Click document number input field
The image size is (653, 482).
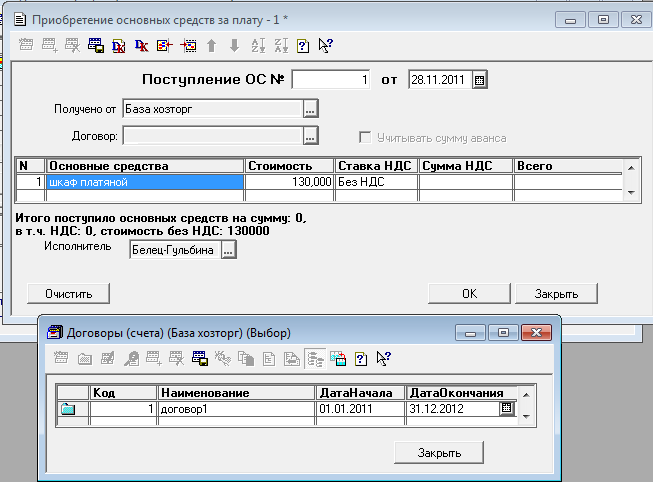click(331, 80)
